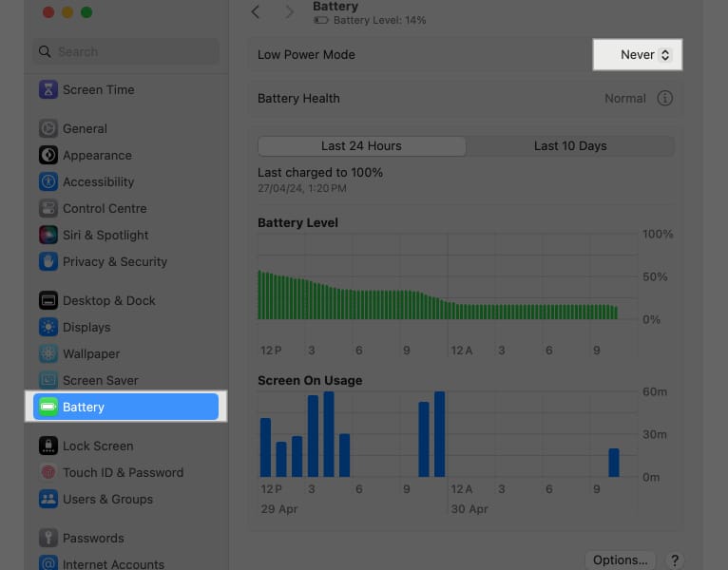
Task: Select Desktop & Dock label
Action: (109, 300)
